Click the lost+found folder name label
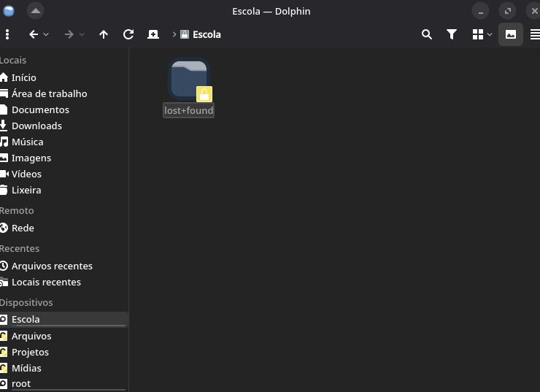The width and height of the screenshot is (540, 392). click(189, 110)
